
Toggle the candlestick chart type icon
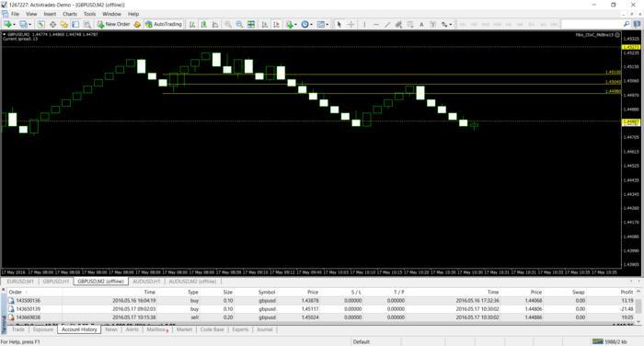pos(203,25)
